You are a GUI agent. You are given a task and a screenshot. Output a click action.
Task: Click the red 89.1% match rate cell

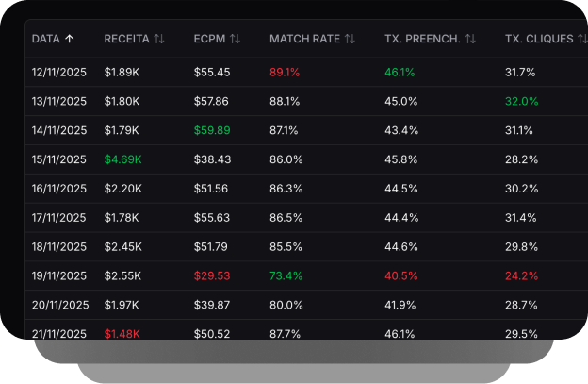286,72
